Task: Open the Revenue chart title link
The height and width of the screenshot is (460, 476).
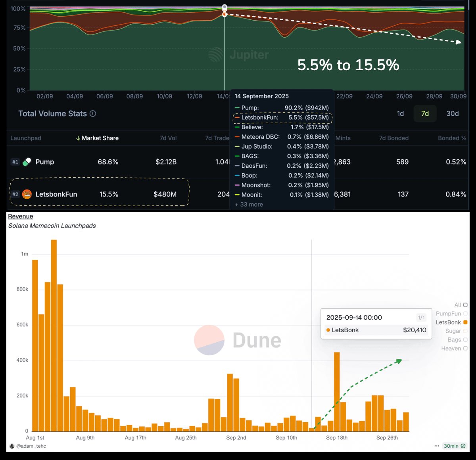Action: click(x=21, y=217)
